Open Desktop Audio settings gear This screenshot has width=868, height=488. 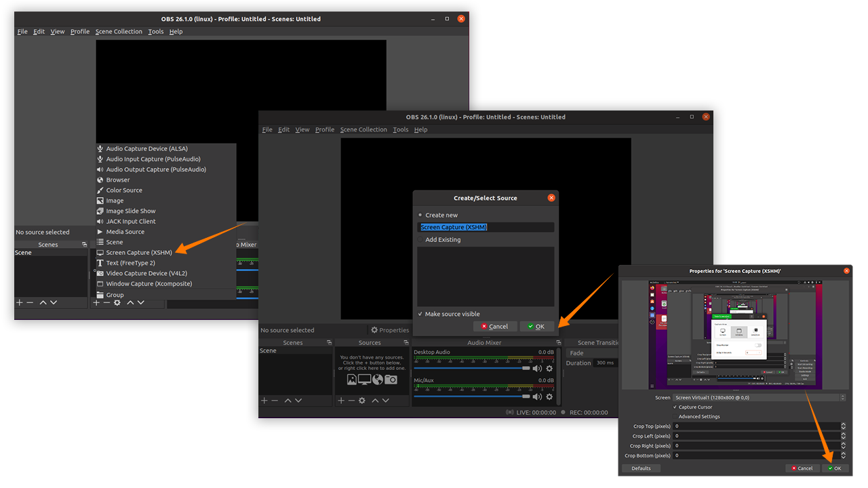pos(549,369)
